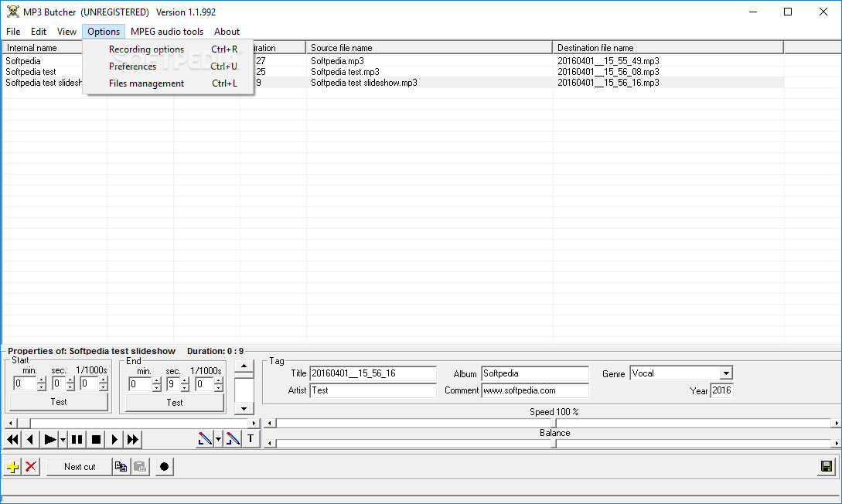Click the Title tag input field
Image resolution: width=842 pixels, height=504 pixels.
coord(373,373)
